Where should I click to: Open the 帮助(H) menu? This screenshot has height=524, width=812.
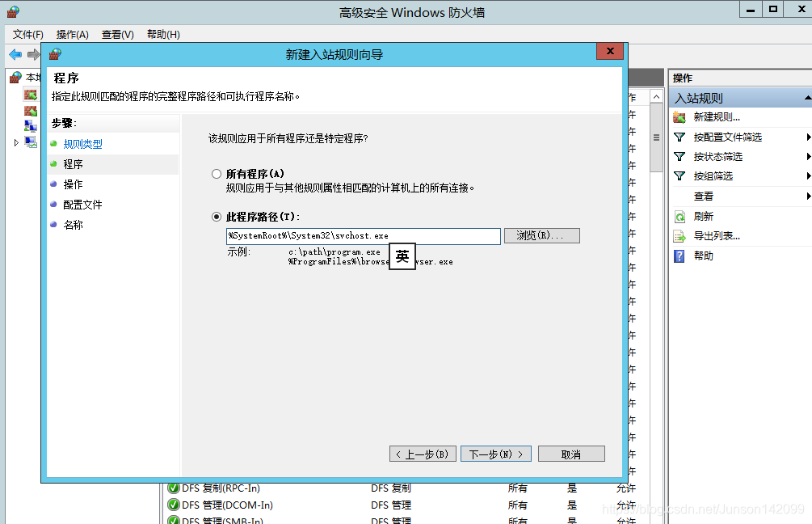163,34
